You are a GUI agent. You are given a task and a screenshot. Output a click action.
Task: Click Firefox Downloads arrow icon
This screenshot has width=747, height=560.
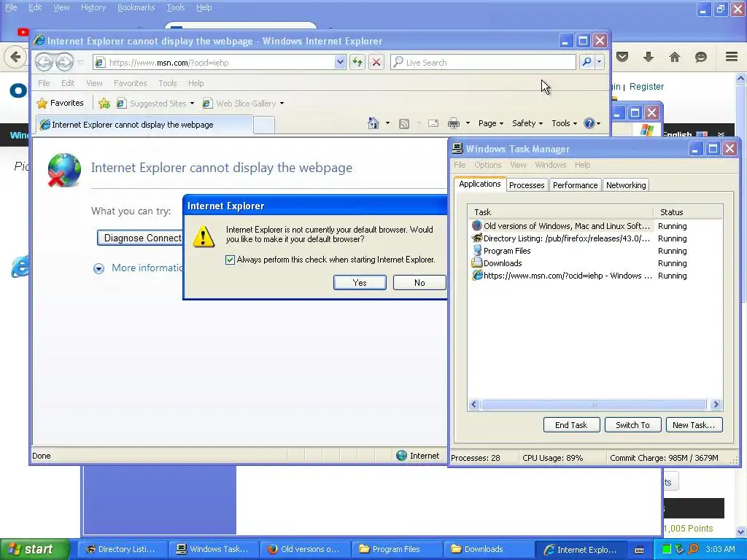(649, 57)
